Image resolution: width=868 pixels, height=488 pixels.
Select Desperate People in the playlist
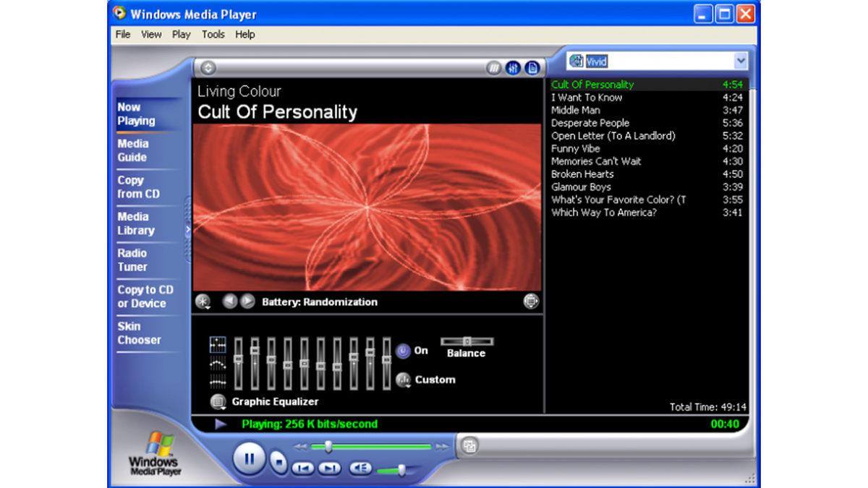(x=590, y=123)
